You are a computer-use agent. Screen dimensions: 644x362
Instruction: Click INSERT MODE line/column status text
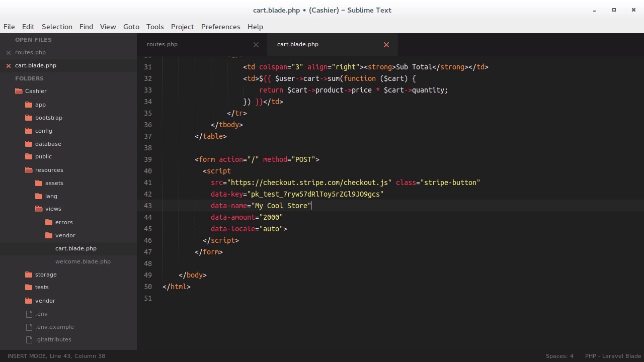click(x=56, y=356)
